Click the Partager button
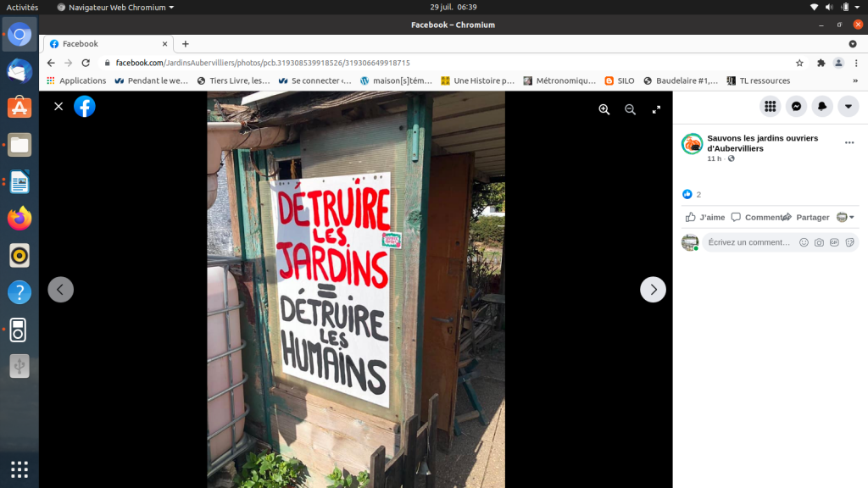 pos(806,217)
